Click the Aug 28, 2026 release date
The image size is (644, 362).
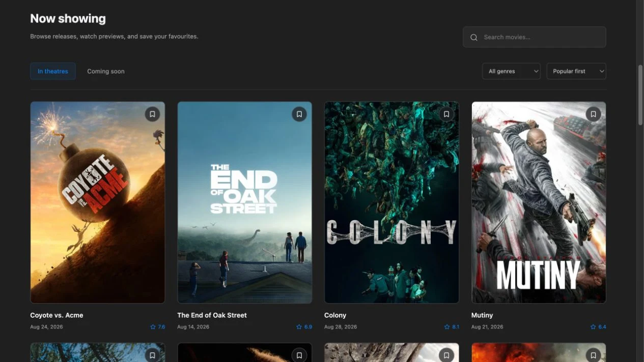pyautogui.click(x=341, y=327)
